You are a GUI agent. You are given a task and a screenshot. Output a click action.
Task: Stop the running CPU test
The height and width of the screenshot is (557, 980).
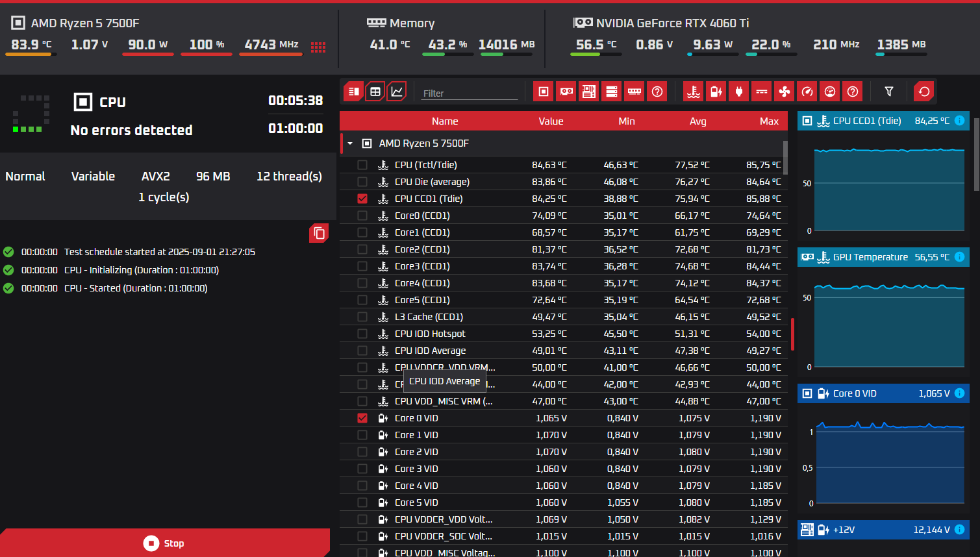point(165,543)
